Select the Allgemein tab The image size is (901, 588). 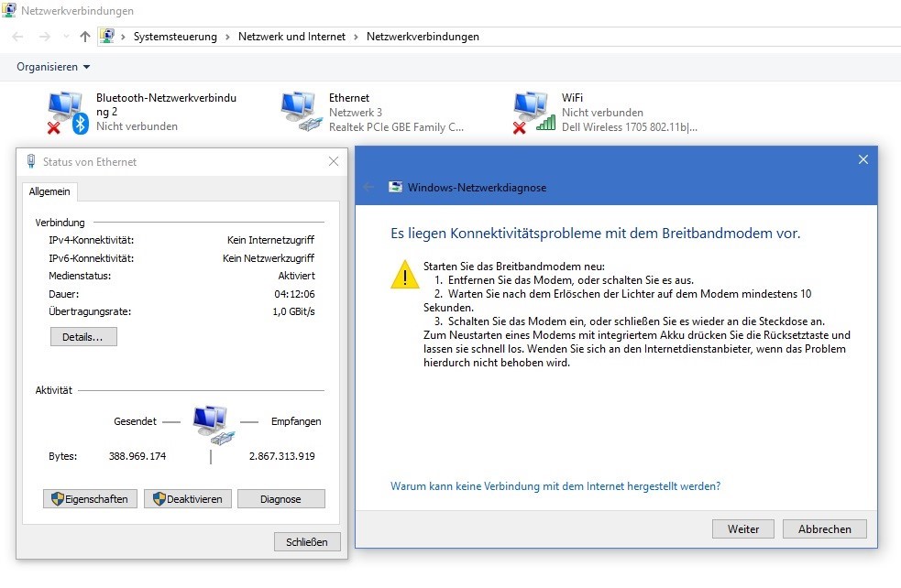[49, 191]
